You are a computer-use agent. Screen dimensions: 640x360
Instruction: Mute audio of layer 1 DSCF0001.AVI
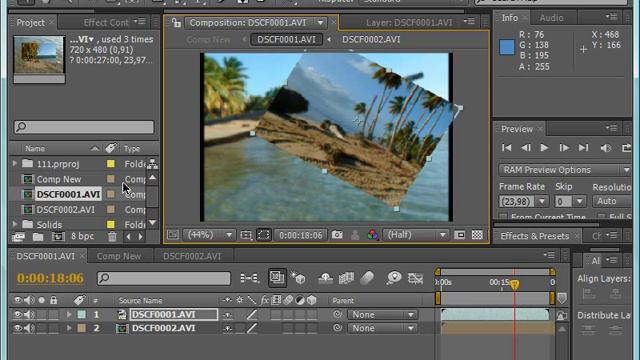[x=29, y=315]
